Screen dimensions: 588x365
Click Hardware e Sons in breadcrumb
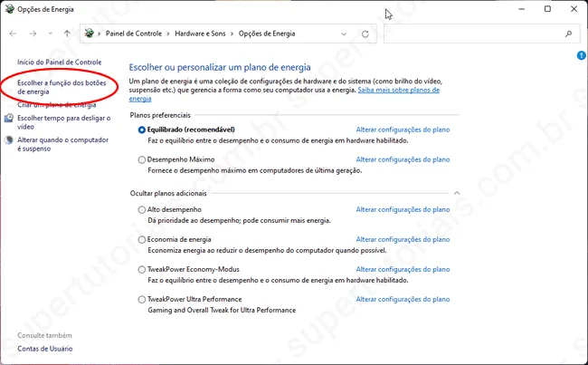200,34
